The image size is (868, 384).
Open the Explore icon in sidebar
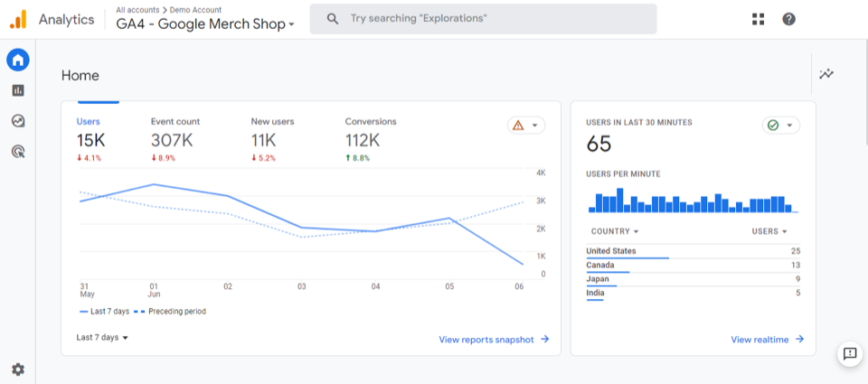click(x=18, y=121)
